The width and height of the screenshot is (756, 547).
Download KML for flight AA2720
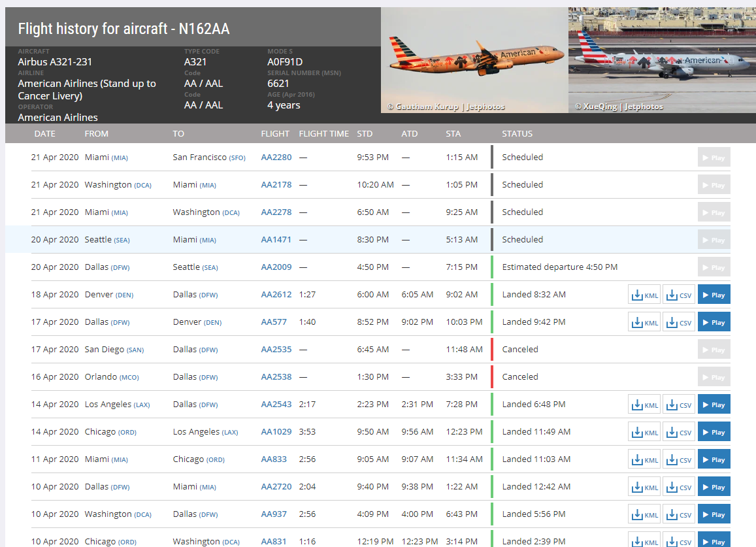click(645, 487)
